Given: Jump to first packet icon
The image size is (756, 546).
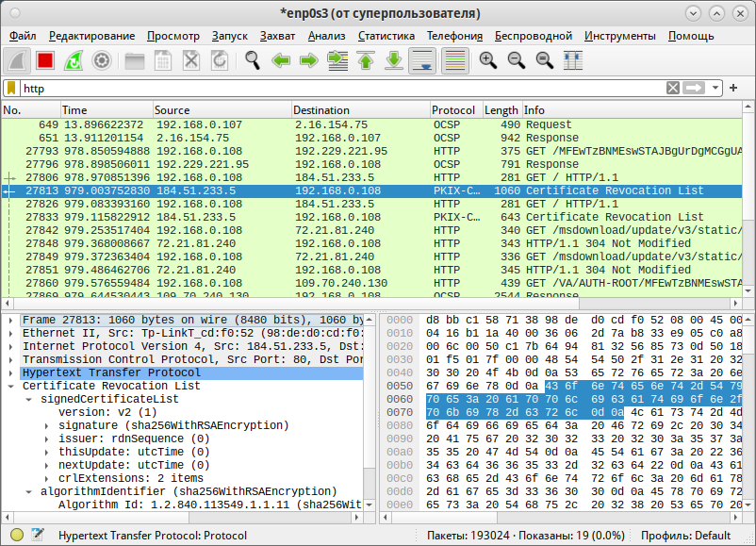Looking at the screenshot, I should click(x=366, y=60).
